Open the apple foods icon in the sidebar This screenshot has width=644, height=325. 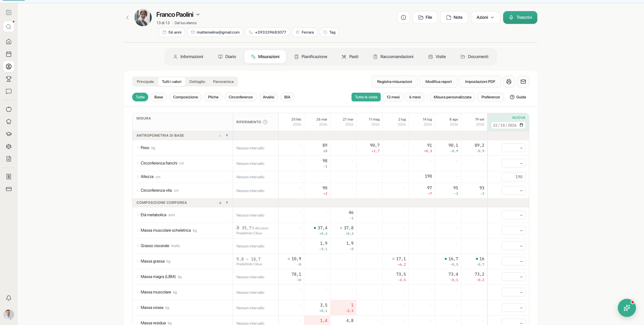click(9, 109)
